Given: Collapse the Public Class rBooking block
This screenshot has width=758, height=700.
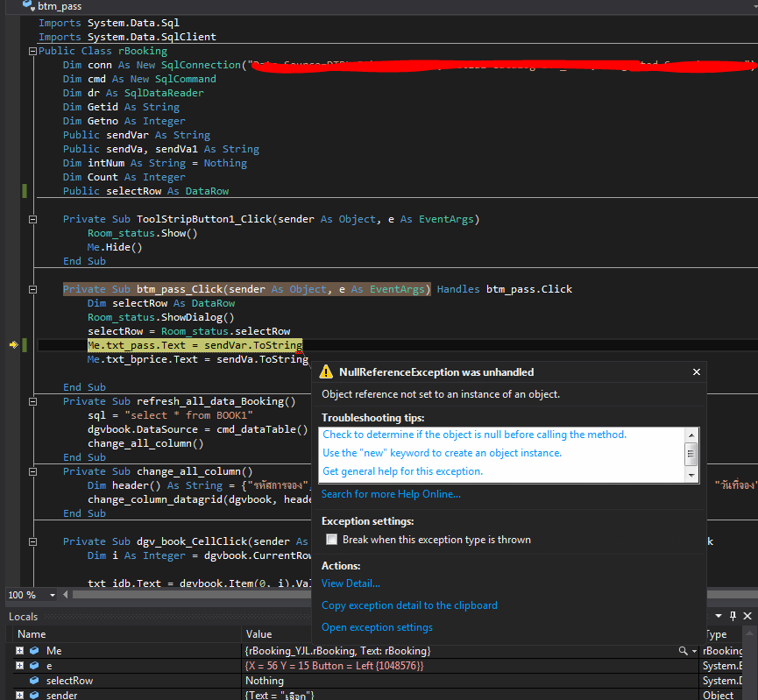Looking at the screenshot, I should [x=32, y=51].
